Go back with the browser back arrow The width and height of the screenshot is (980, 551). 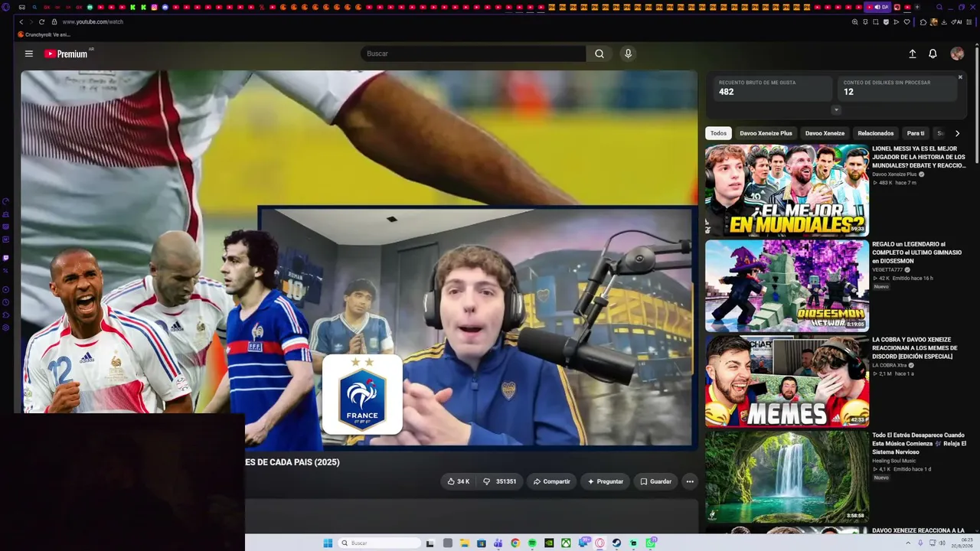click(21, 22)
